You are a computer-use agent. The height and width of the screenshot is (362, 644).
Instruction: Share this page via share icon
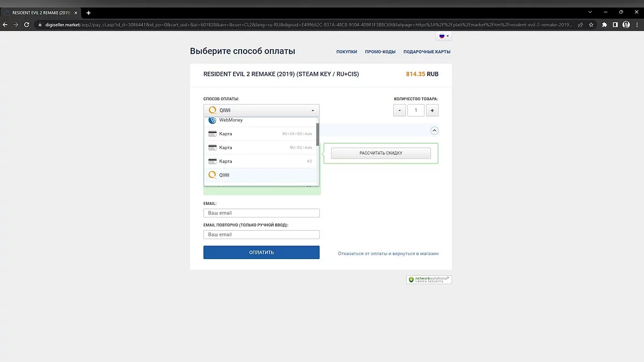click(581, 25)
